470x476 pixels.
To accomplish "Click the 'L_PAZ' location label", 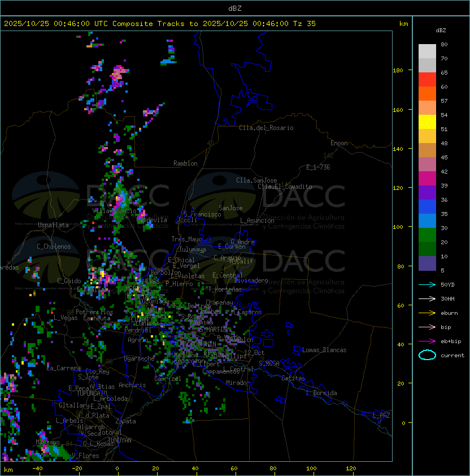I will click(x=381, y=416).
